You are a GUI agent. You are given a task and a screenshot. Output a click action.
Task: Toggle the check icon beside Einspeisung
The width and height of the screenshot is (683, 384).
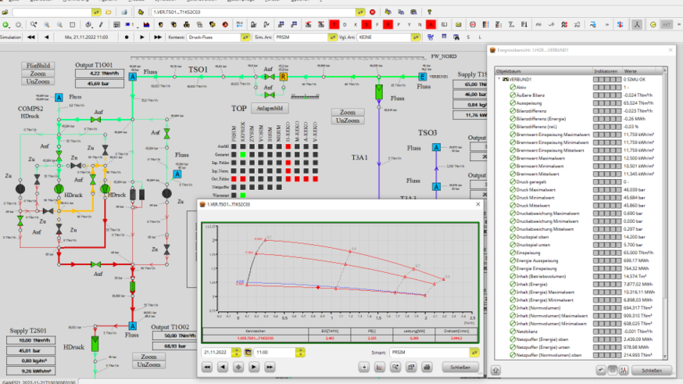point(513,253)
